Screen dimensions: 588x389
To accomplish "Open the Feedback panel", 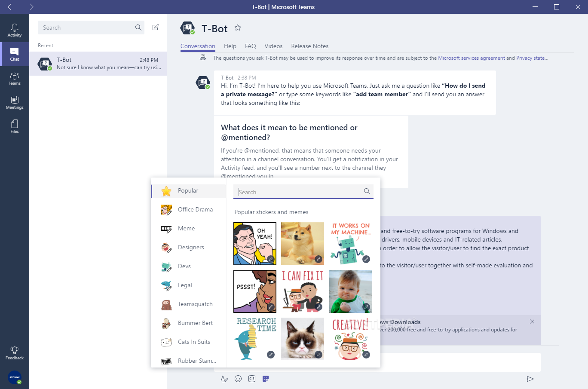I will click(15, 353).
